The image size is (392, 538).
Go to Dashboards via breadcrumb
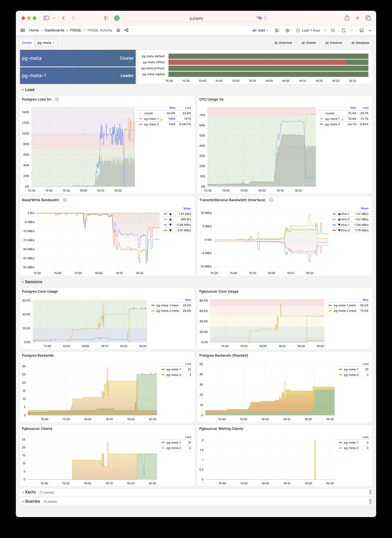click(x=54, y=30)
